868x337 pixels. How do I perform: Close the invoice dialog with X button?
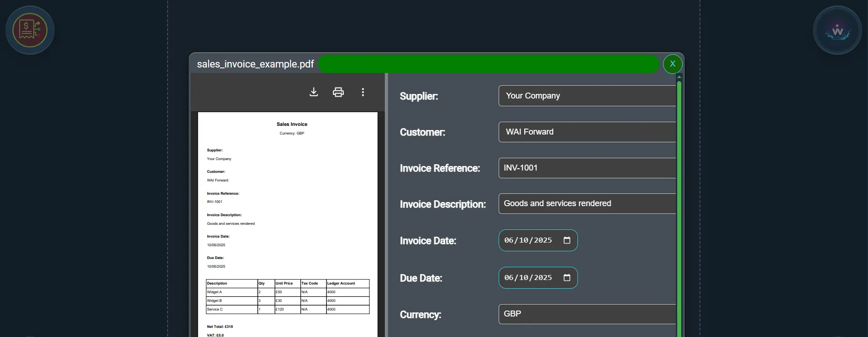pyautogui.click(x=673, y=64)
